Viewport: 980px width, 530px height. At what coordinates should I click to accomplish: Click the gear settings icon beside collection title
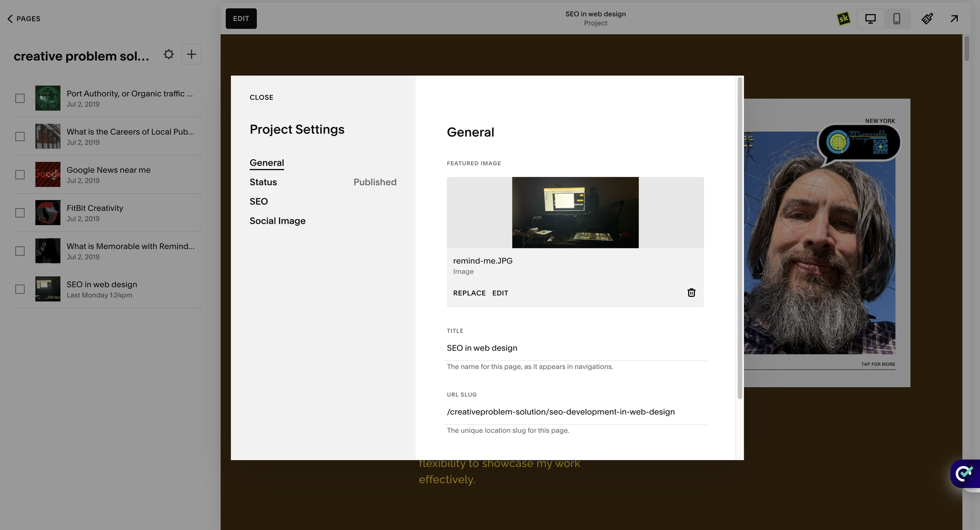click(x=169, y=54)
